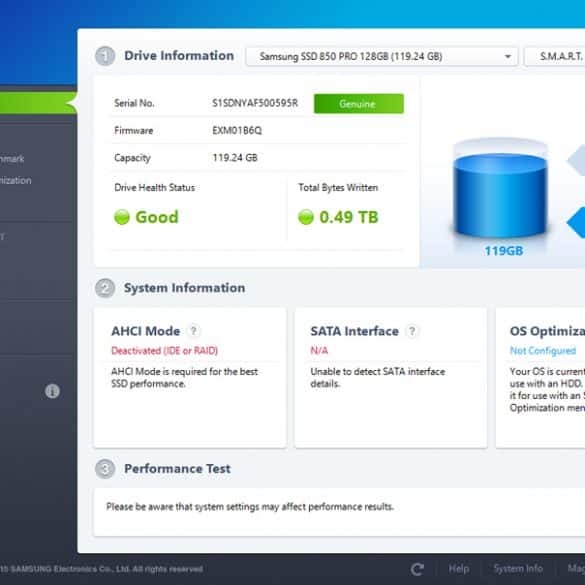Click the performance warning message text
The height and width of the screenshot is (585, 585).
(250, 507)
